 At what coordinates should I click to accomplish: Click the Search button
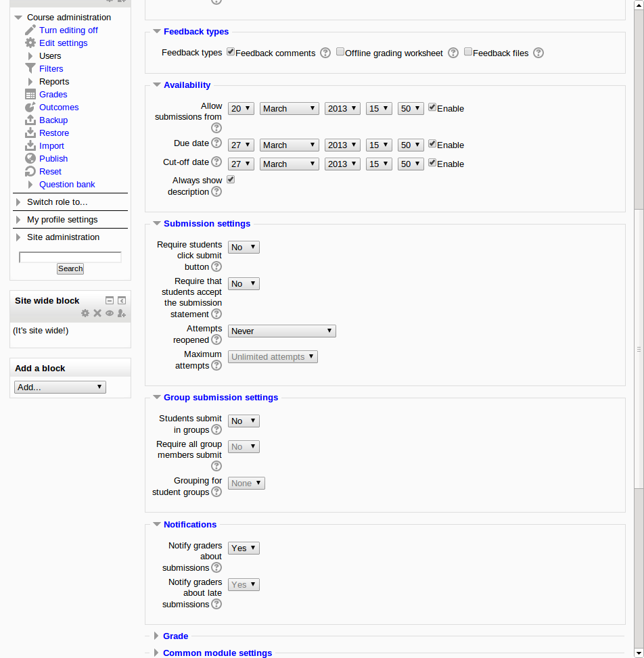70,268
